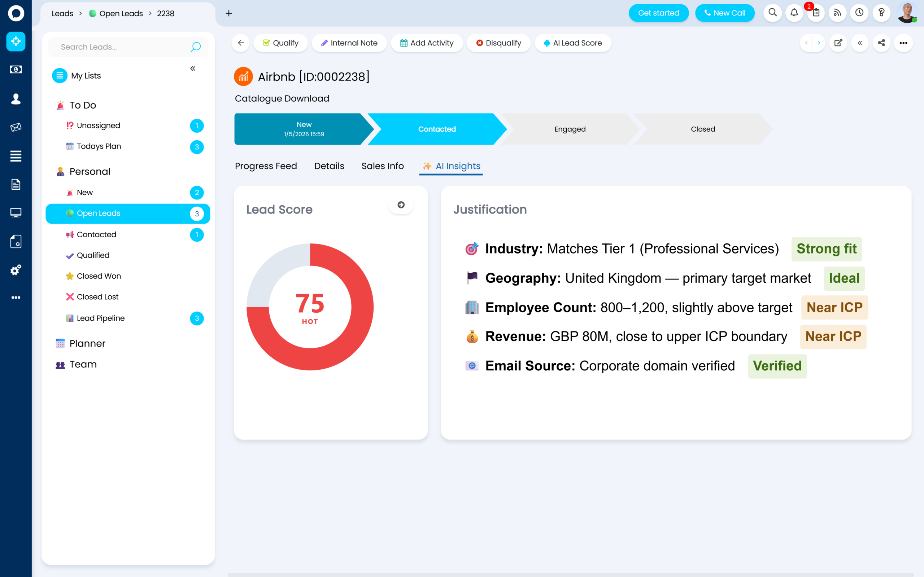Open the settings gears sidebar icon
Viewport: 924px width, 577px height.
click(16, 270)
